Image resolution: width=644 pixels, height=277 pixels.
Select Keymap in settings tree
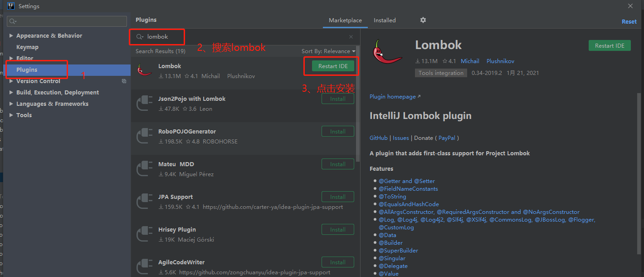27,47
